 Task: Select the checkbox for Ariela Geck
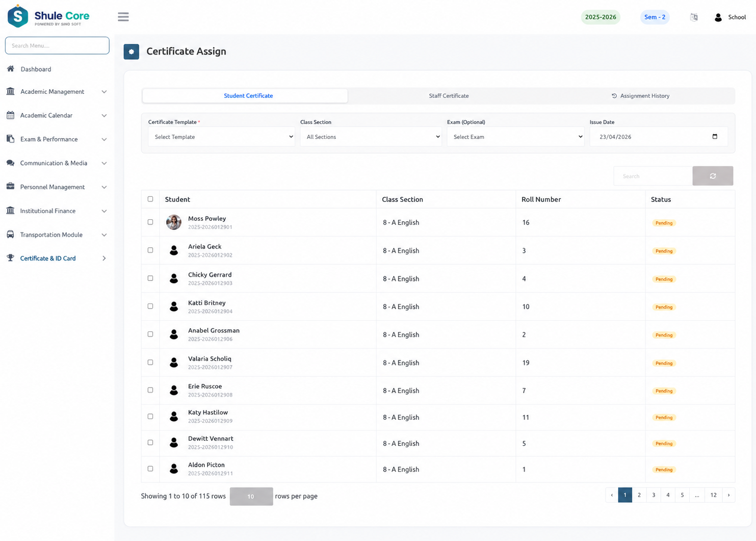[150, 250]
